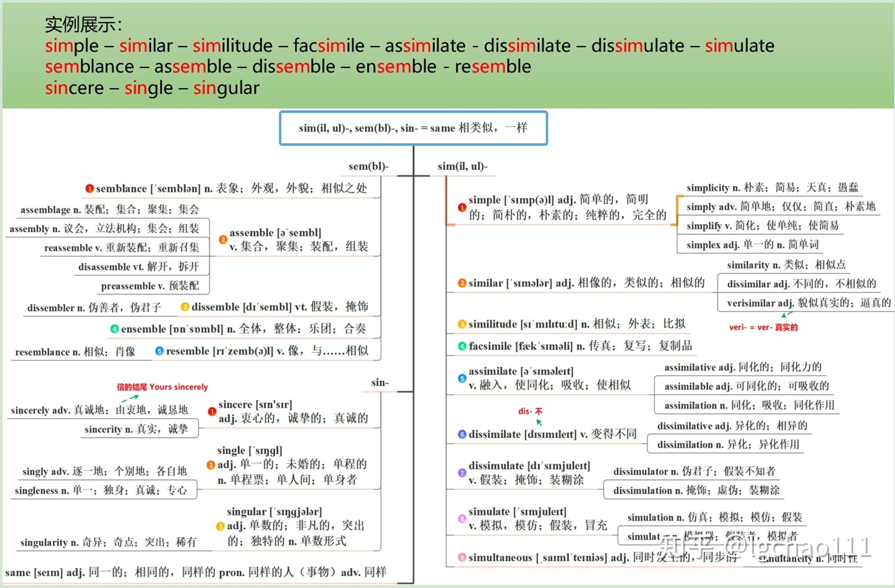Click the purple number 7 marker beside dissimulate
Screen dimensions: 895x588
point(462,473)
